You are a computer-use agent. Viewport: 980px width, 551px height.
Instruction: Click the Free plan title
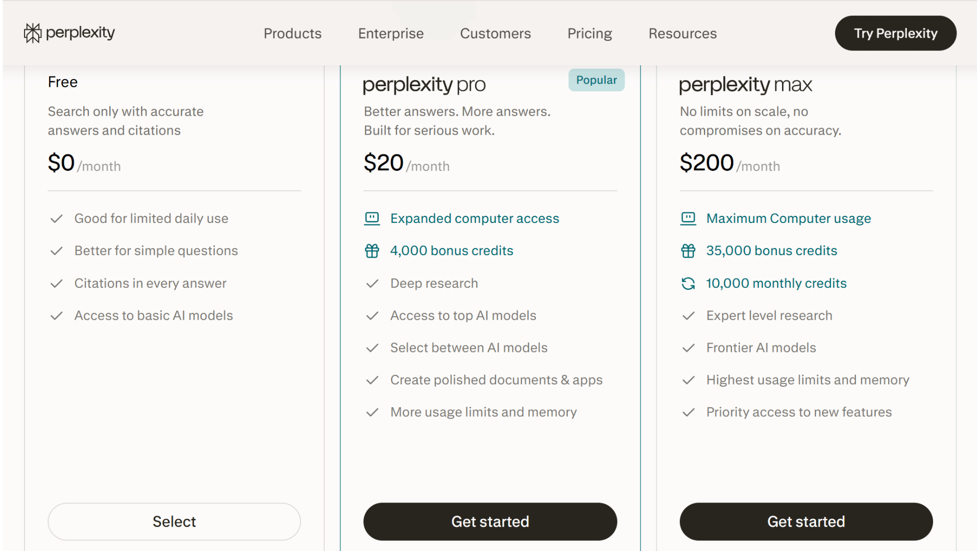point(63,82)
